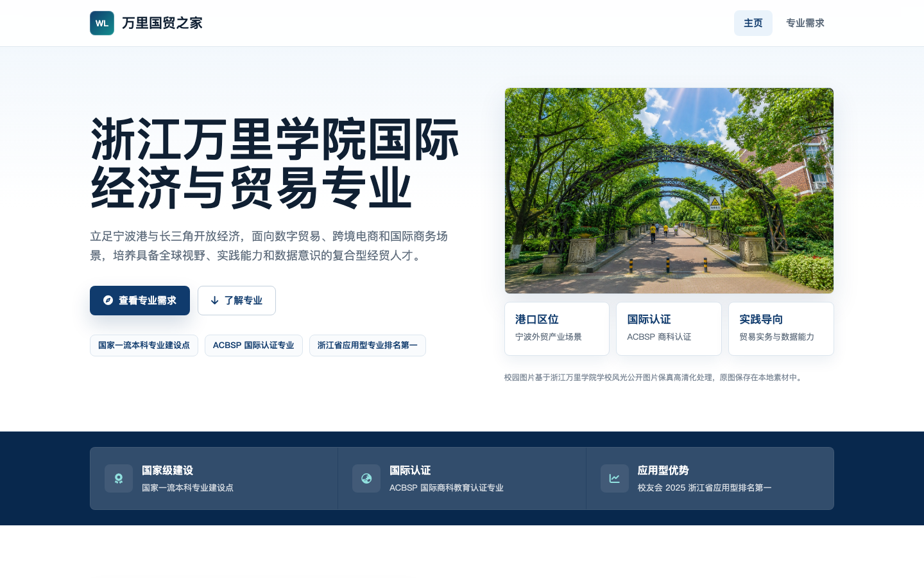The width and height of the screenshot is (924, 578).
Task: Click the compass icon in 查看专业需求
Action: tap(108, 301)
